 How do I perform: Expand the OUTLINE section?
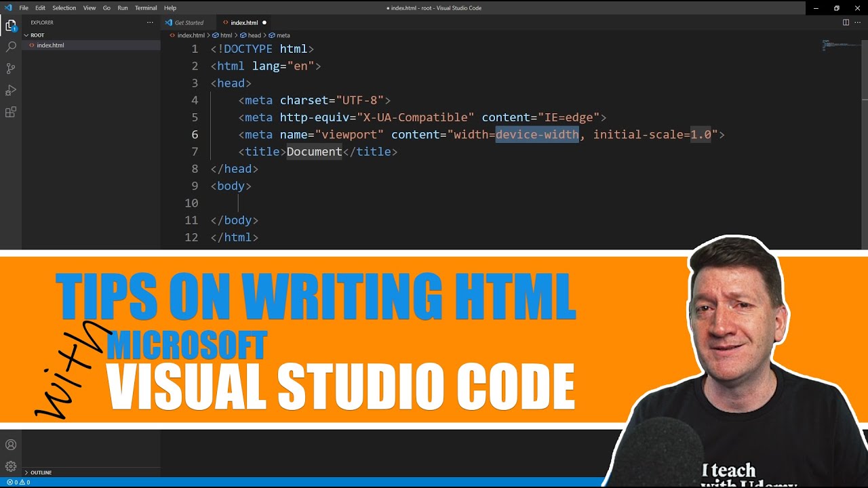(x=41, y=472)
